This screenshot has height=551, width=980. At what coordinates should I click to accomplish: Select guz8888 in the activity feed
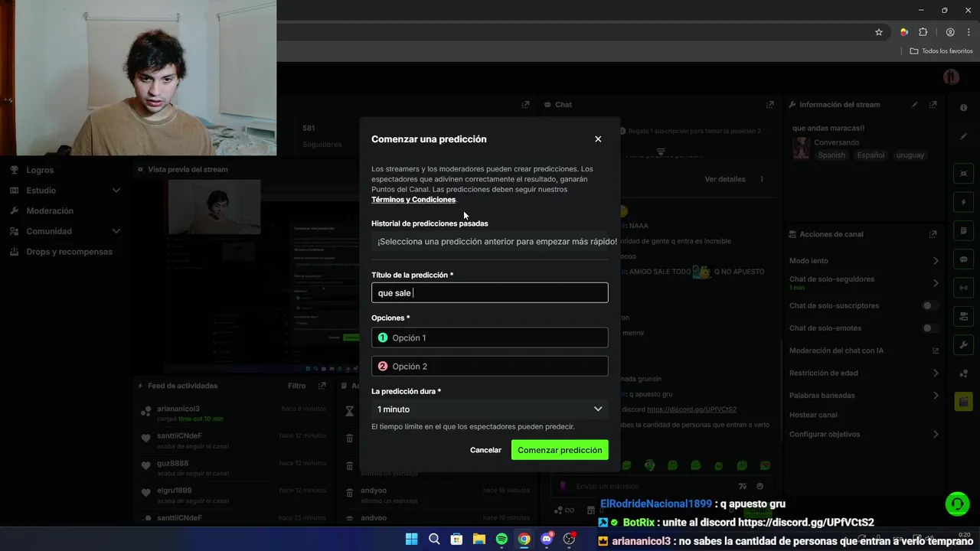(172, 463)
